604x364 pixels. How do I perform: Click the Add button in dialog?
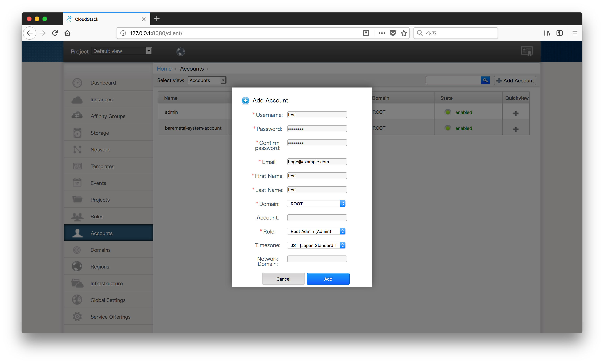coord(328,279)
